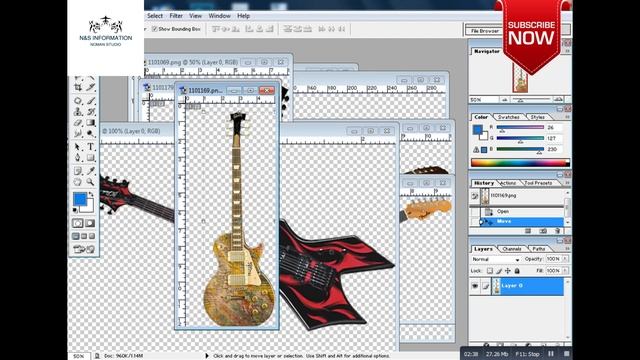
Task: Select the Type tool
Action: [91, 147]
